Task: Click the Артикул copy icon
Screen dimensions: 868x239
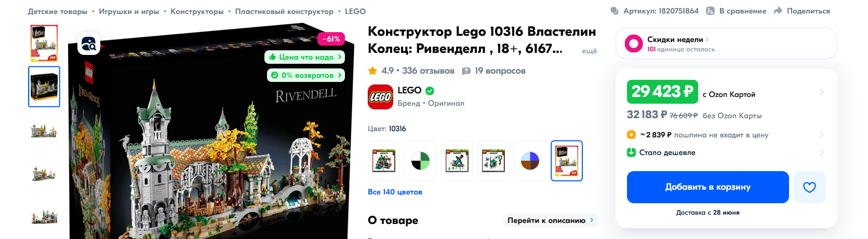Action: point(615,11)
